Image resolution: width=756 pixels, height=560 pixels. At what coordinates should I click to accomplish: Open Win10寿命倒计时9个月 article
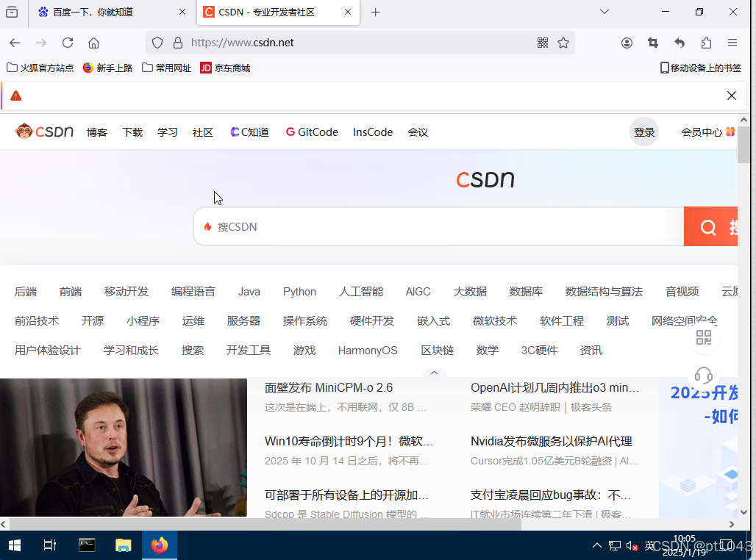pyautogui.click(x=349, y=441)
